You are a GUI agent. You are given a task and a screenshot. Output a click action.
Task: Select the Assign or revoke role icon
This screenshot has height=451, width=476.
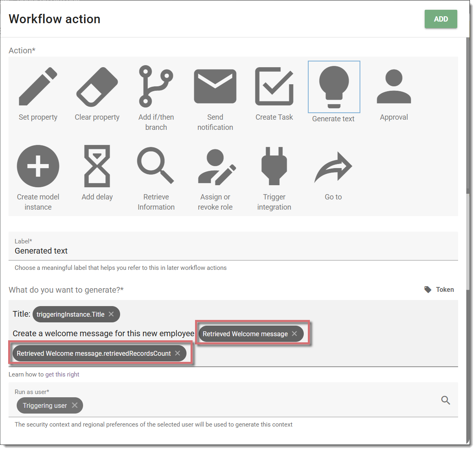[x=217, y=167]
